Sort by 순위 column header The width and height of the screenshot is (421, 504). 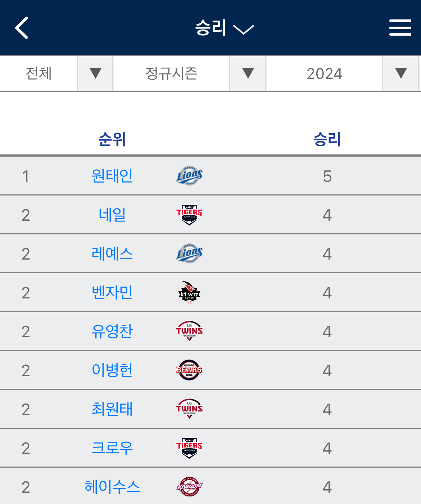point(112,139)
